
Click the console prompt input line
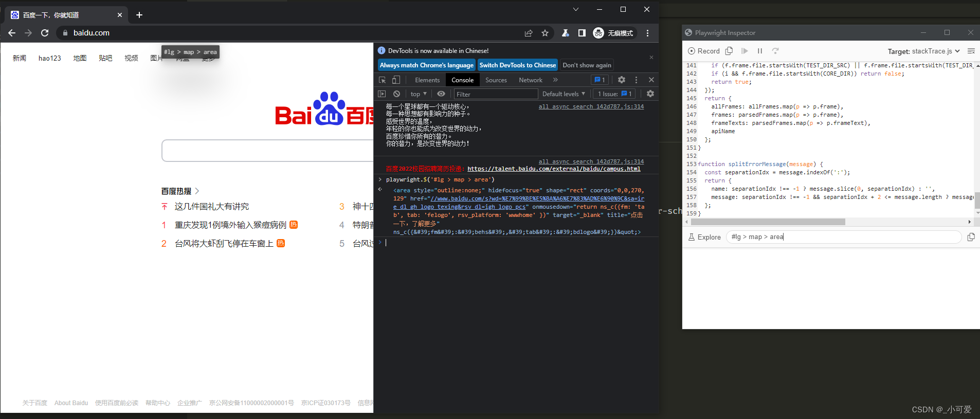click(x=519, y=242)
